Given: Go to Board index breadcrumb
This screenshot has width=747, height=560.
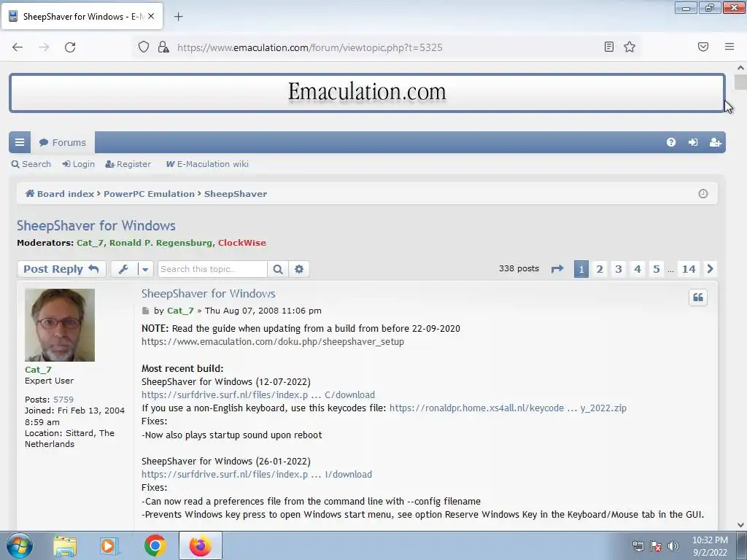Looking at the screenshot, I should click(x=60, y=194).
